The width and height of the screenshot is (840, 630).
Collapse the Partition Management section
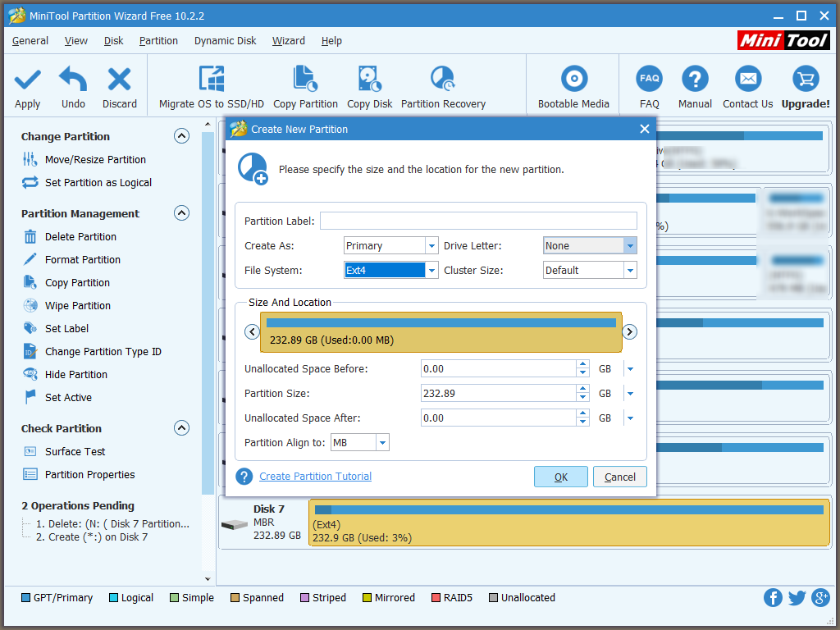pos(181,213)
